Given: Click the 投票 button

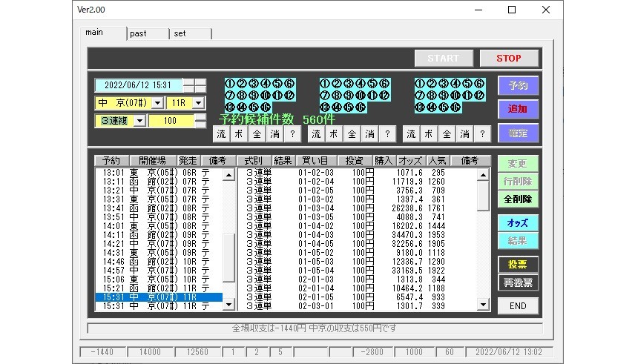Looking at the screenshot, I should (518, 265).
